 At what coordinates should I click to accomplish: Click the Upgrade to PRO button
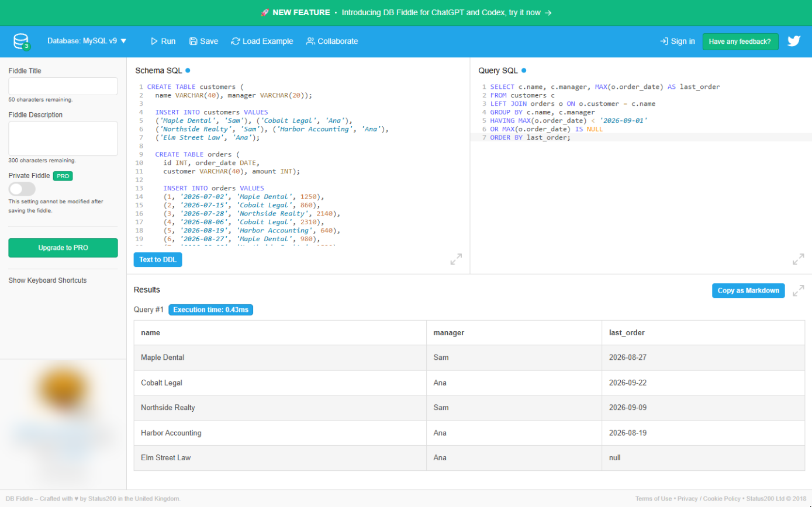click(63, 248)
